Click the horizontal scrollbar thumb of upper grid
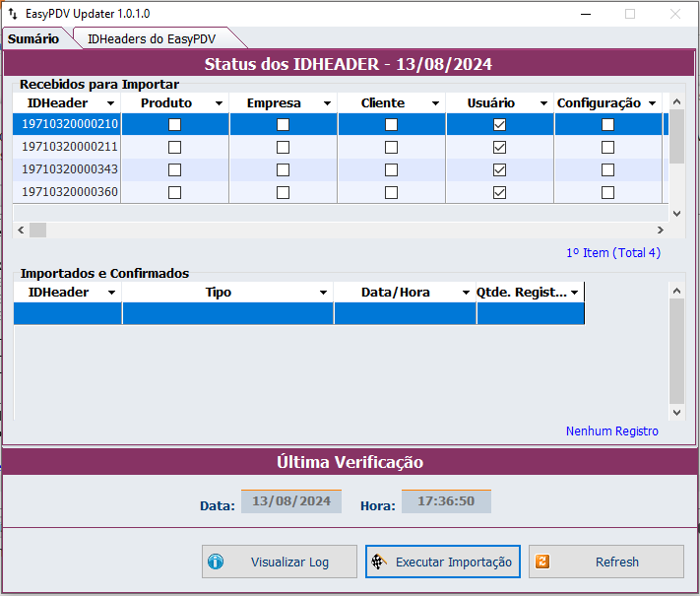The height and width of the screenshot is (596, 700). (37, 230)
